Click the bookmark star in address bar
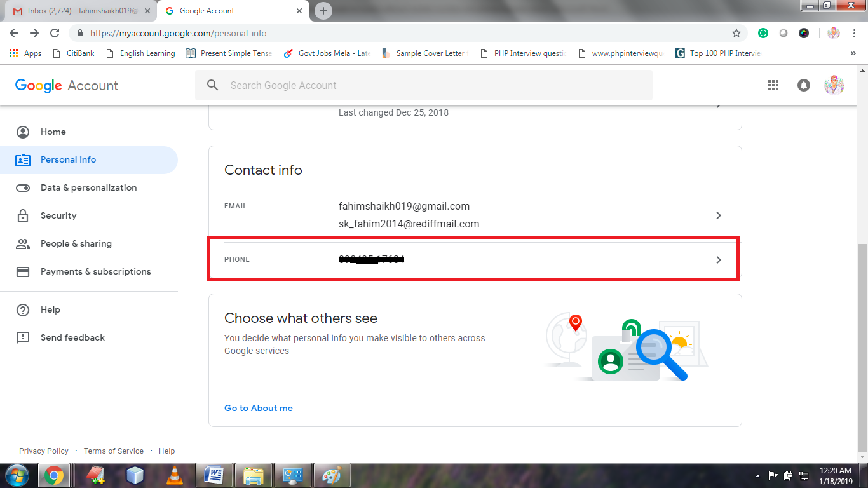Screen dimensions: 868x488 click(735, 33)
